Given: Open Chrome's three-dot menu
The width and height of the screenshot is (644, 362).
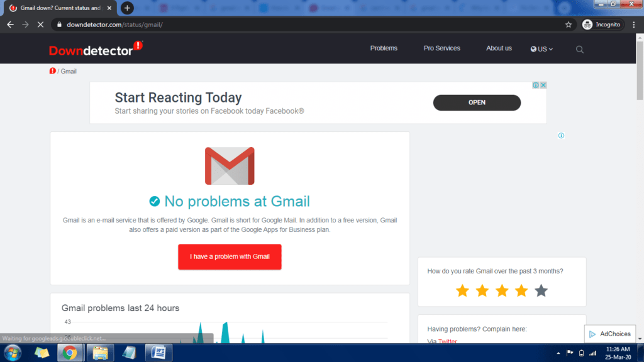Looking at the screenshot, I should [x=633, y=24].
